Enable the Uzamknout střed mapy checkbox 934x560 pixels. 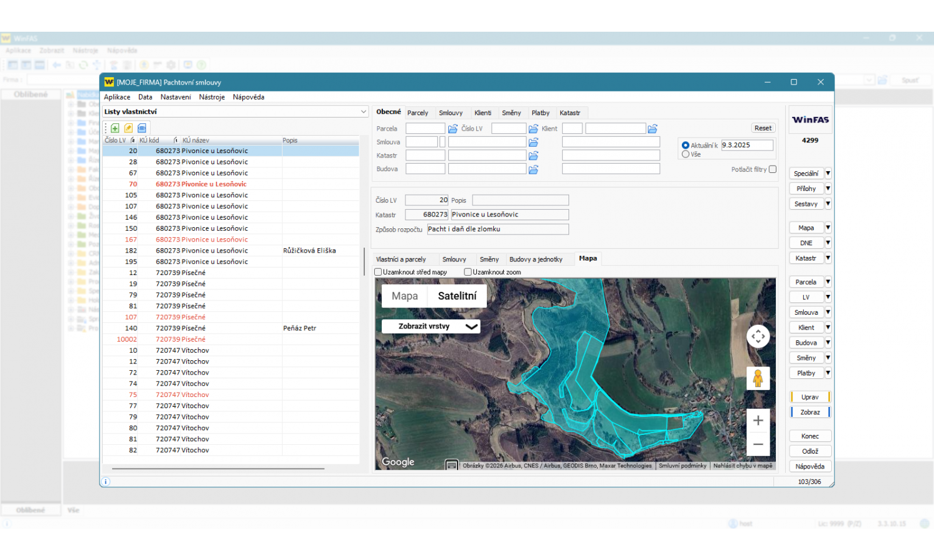[x=378, y=272]
